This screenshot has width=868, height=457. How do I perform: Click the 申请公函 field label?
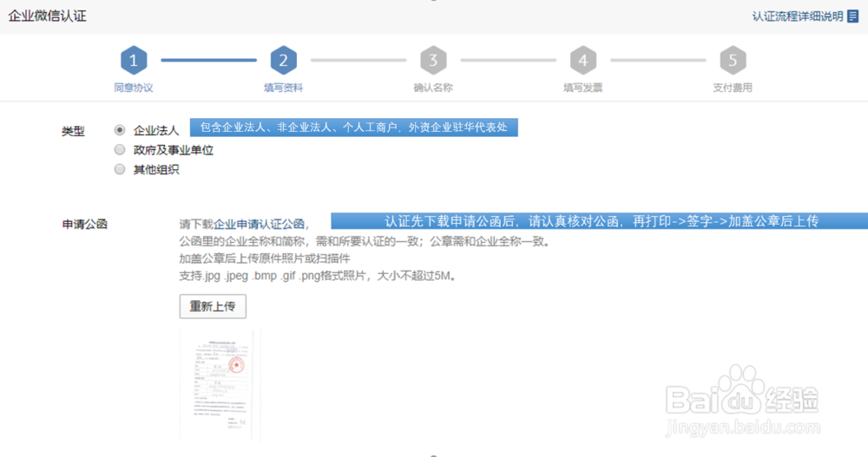click(x=85, y=224)
